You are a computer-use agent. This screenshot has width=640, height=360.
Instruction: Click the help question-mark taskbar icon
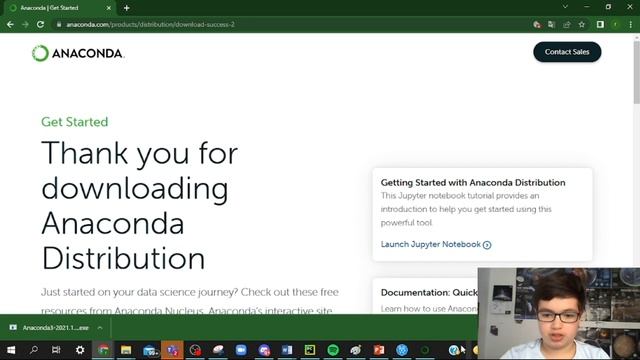[453, 350]
